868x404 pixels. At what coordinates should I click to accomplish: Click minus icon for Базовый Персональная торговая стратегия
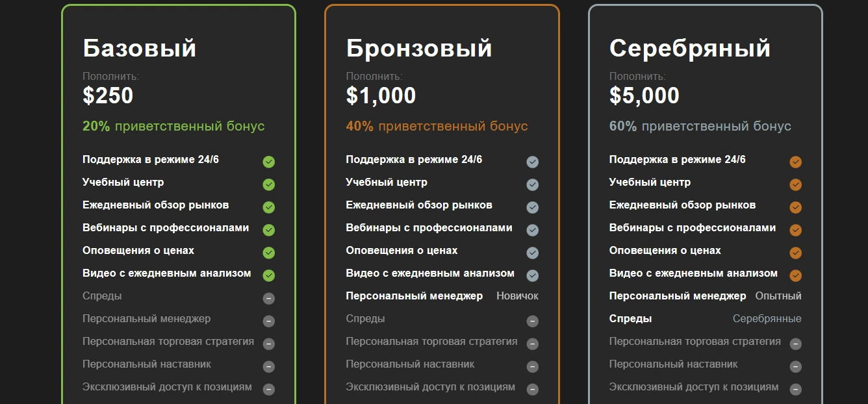tap(269, 344)
